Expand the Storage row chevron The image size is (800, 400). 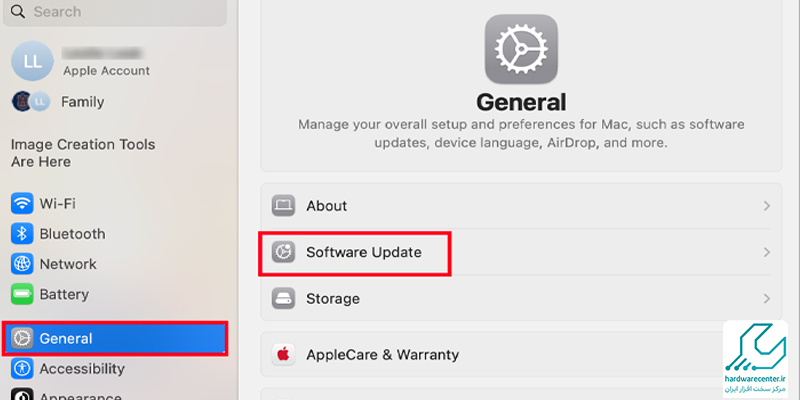click(766, 299)
